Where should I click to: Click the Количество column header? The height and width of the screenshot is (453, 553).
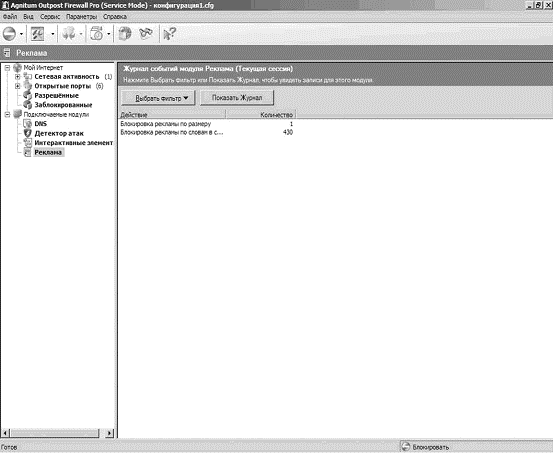261,115
